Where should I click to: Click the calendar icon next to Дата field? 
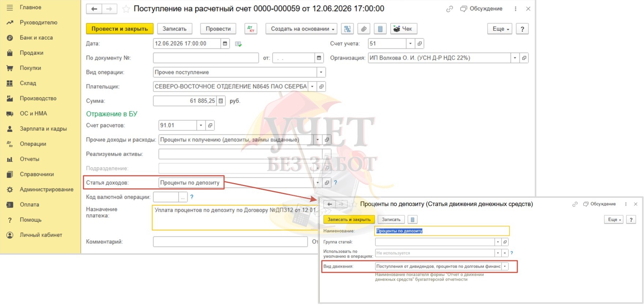(x=225, y=44)
